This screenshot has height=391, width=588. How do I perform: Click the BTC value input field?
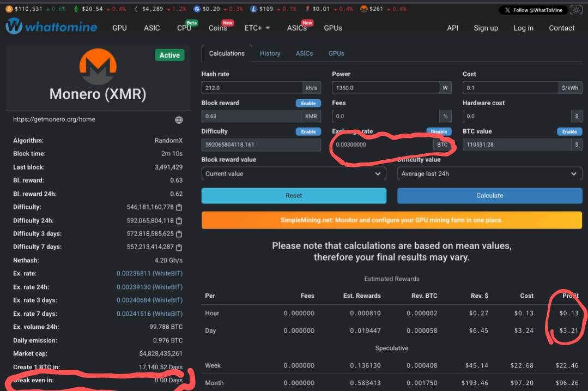pyautogui.click(x=517, y=145)
